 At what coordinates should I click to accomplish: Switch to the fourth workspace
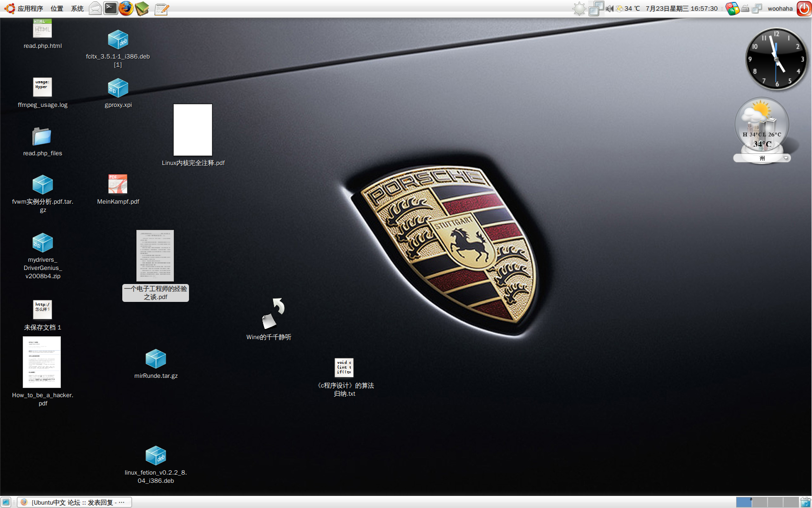coord(791,502)
